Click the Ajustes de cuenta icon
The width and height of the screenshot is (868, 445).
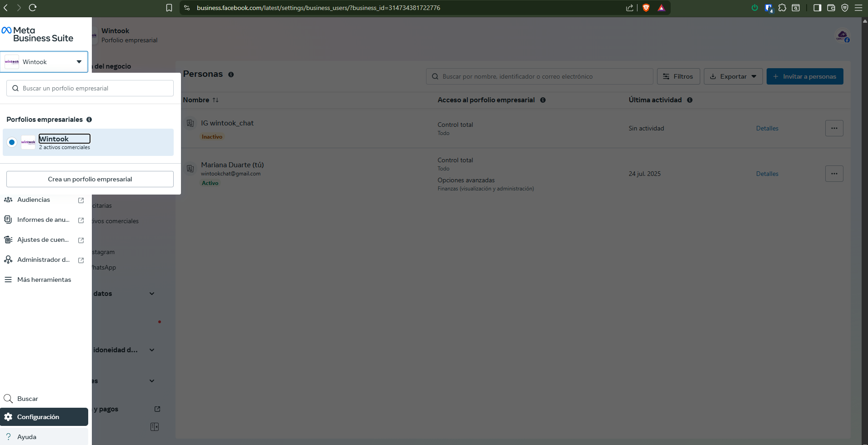click(8, 240)
